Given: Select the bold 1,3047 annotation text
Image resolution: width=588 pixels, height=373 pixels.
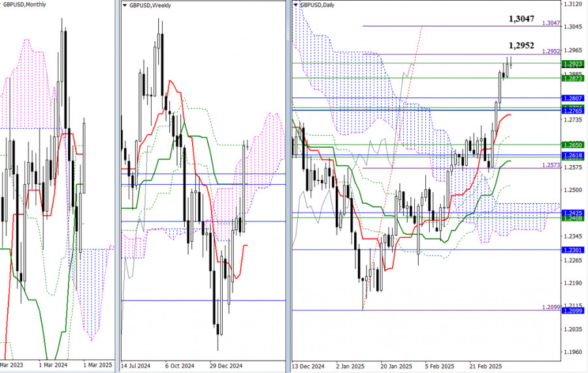Looking at the screenshot, I should (x=521, y=19).
